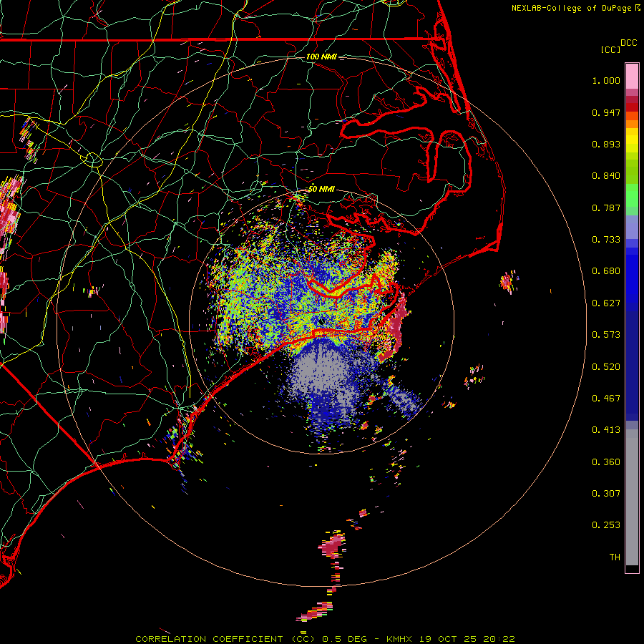644x644 pixels.
Task: Select the 0.573 scale value
Action: click(606, 335)
